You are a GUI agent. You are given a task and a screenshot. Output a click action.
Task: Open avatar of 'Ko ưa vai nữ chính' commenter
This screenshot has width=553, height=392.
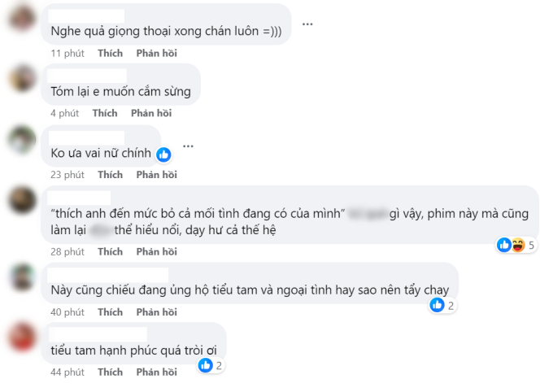click(x=21, y=140)
